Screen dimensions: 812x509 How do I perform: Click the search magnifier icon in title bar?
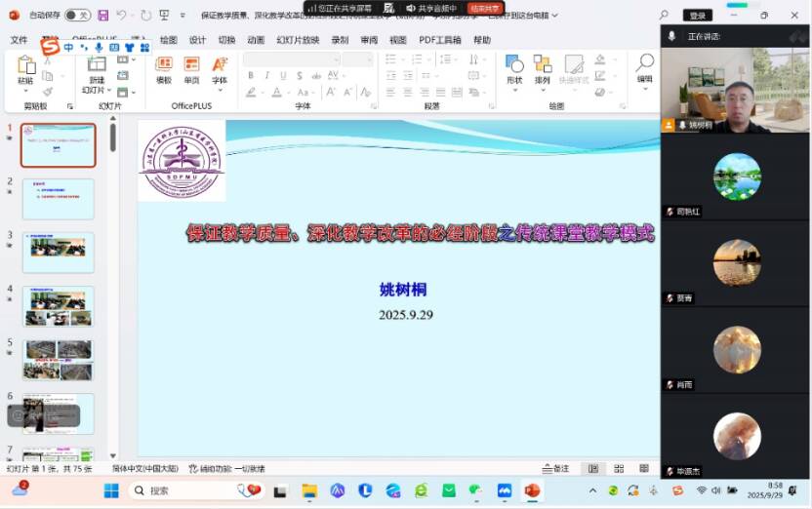665,16
